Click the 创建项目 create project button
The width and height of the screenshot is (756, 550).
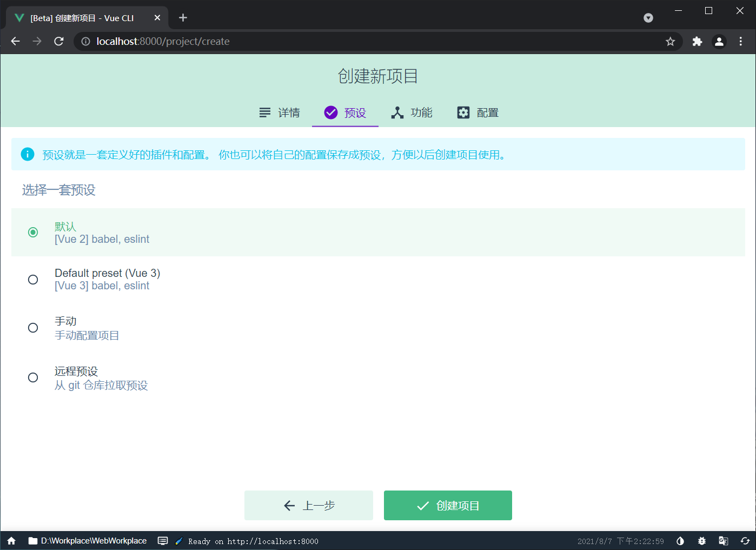[448, 506]
